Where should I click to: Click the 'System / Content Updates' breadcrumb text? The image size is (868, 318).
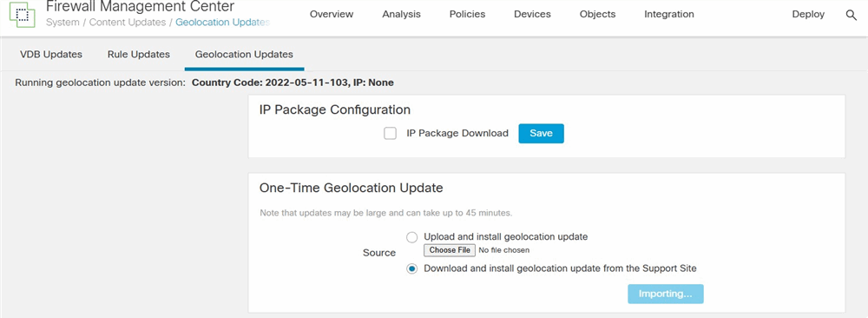[106, 23]
